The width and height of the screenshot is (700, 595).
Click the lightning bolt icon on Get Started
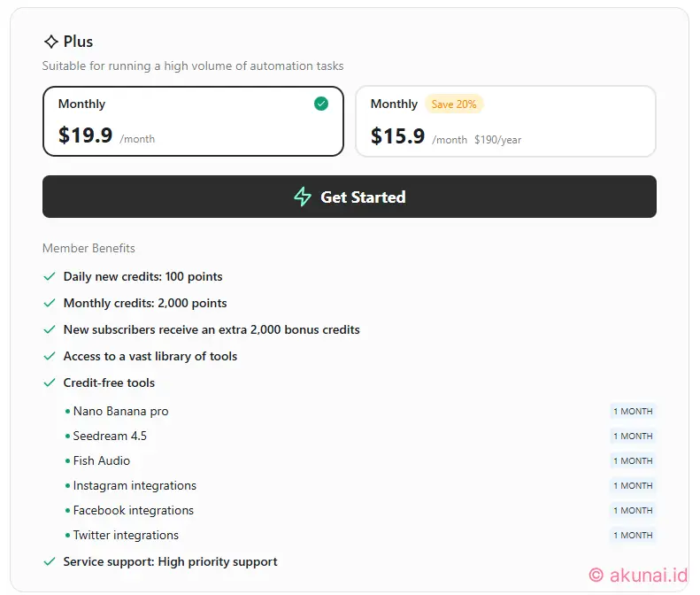tap(303, 197)
